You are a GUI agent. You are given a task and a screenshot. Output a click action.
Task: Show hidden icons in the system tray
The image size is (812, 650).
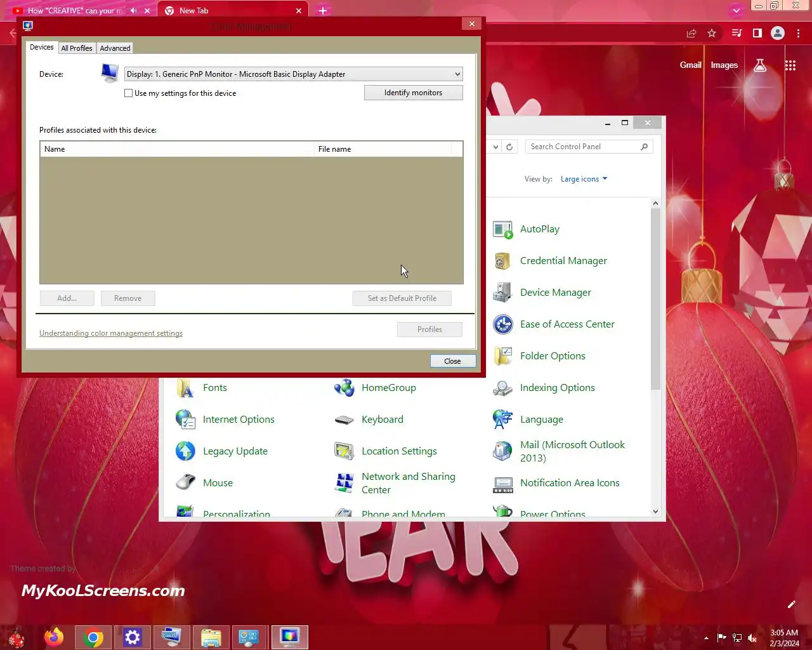click(706, 638)
